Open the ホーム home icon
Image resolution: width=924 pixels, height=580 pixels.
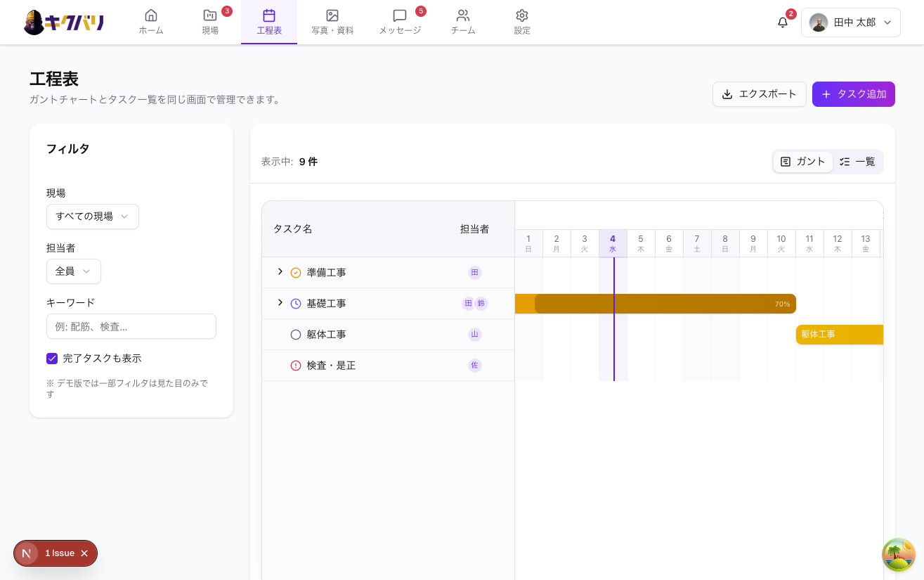(x=151, y=15)
